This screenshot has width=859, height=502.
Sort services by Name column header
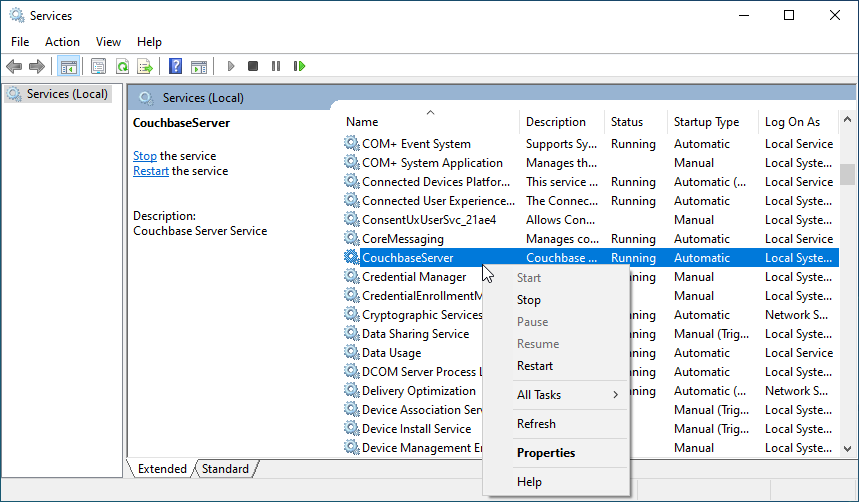362,122
